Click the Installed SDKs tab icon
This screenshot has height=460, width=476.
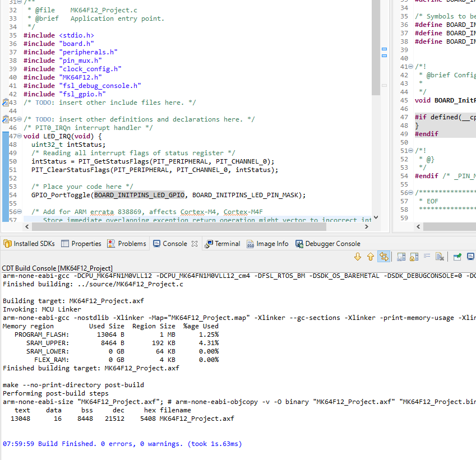[x=7, y=244]
